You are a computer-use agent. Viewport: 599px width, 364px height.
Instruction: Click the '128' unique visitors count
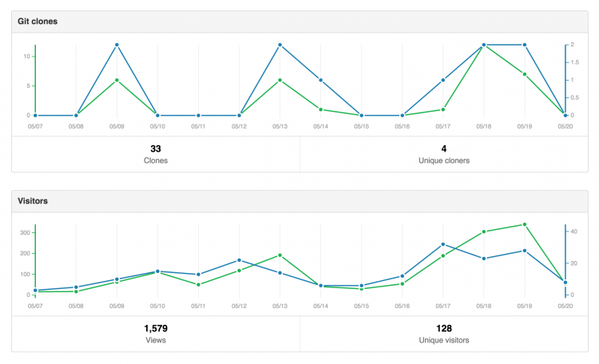point(444,329)
